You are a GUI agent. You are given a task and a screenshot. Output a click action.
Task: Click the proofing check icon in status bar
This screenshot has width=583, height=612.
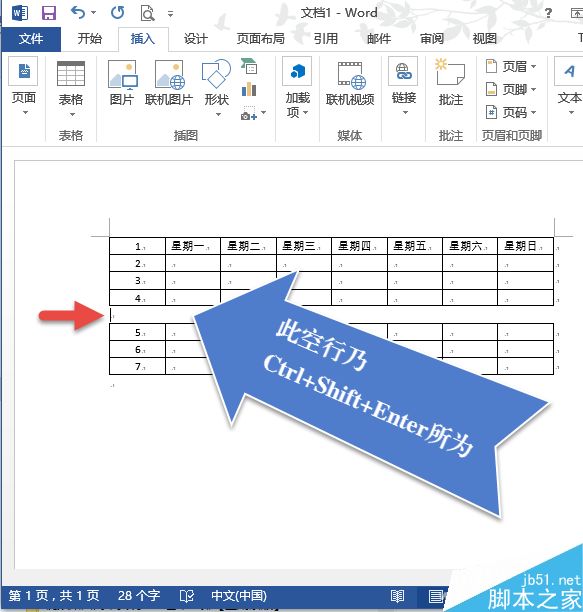coord(187,596)
